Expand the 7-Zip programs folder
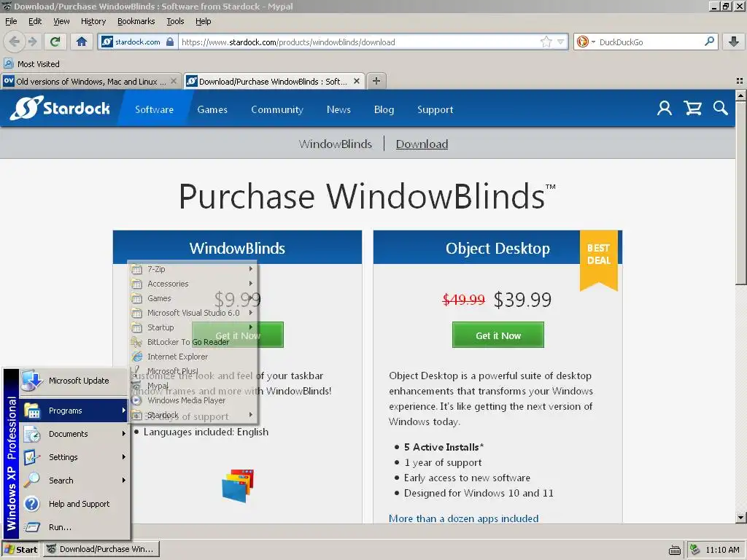Image resolution: width=747 pixels, height=560 pixels. (x=193, y=269)
